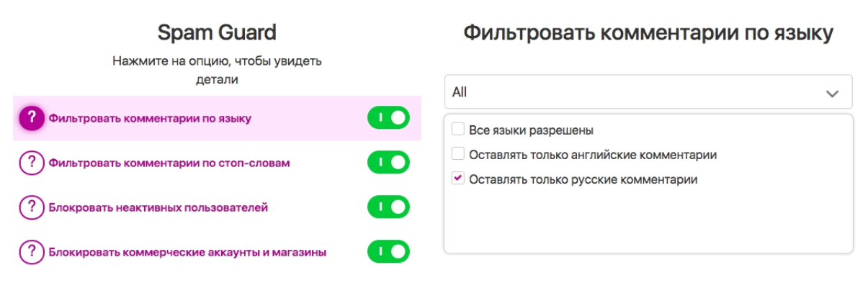This screenshot has height=306, width=868.
Task: Turn off the stop-words filter switch
Action: (x=388, y=163)
